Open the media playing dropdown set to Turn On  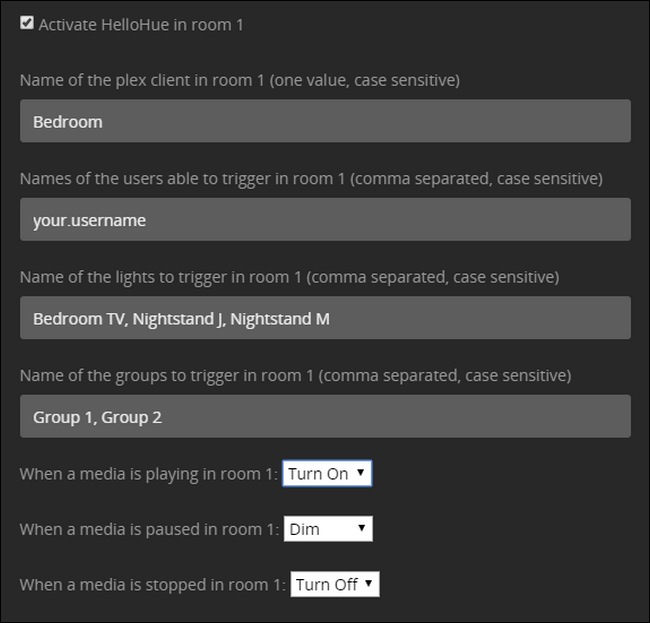326,474
